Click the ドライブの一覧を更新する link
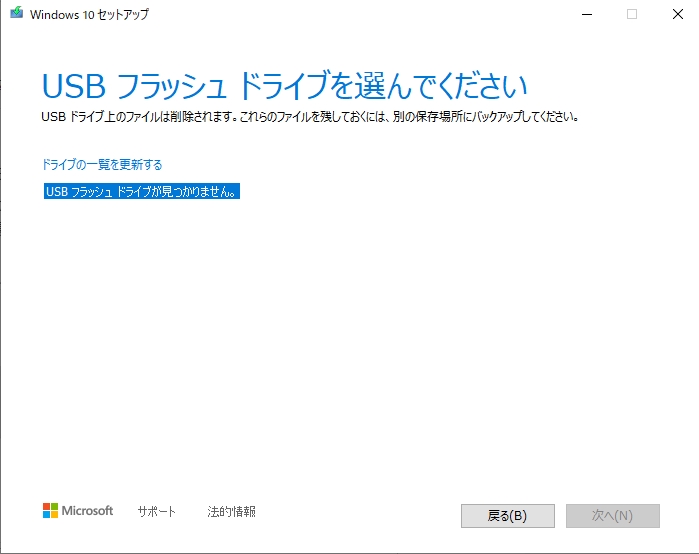Image resolution: width=699 pixels, height=554 pixels. (102, 164)
